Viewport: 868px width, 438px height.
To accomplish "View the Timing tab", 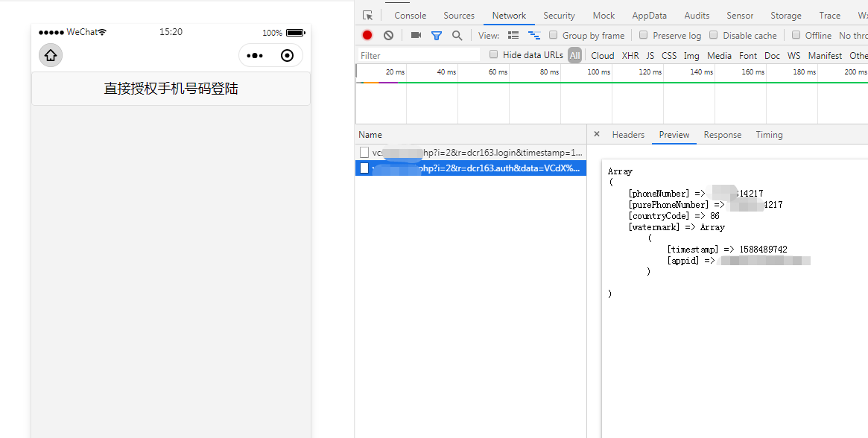I will coord(770,135).
